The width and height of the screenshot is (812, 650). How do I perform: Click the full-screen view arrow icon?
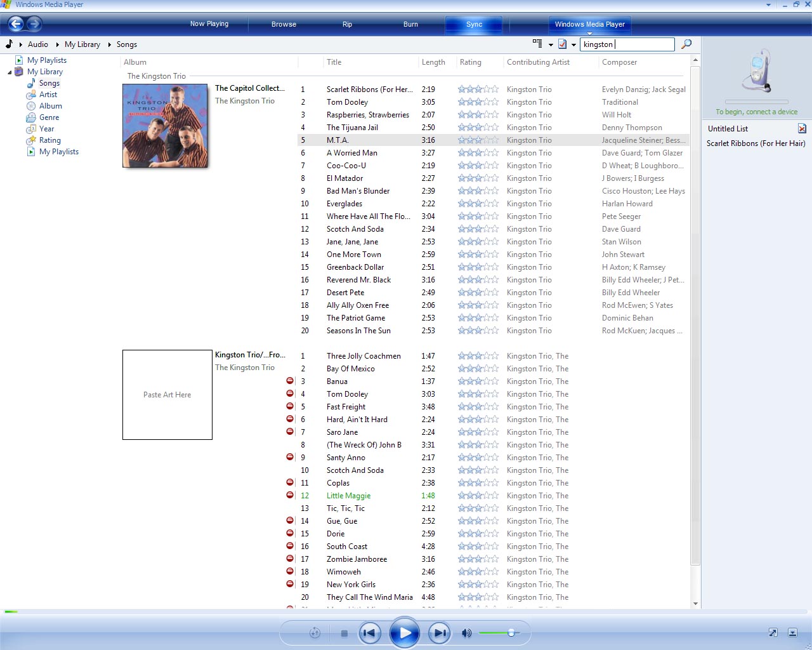pos(773,632)
